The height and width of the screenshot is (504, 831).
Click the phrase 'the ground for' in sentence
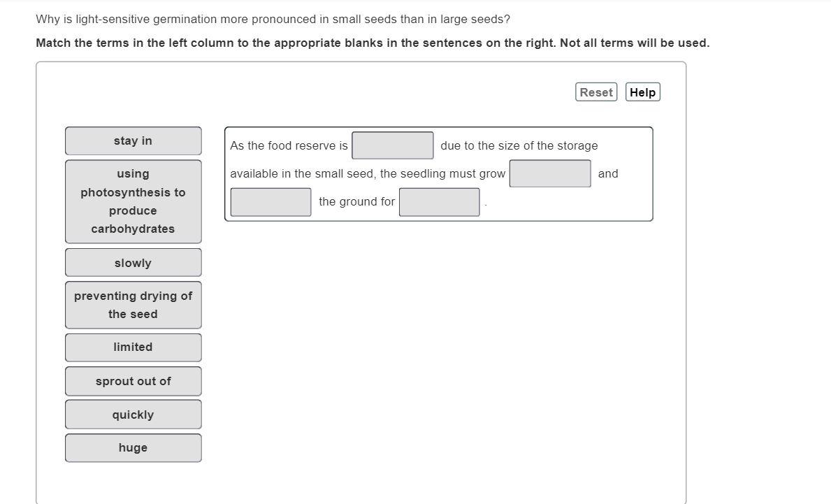[x=356, y=202]
